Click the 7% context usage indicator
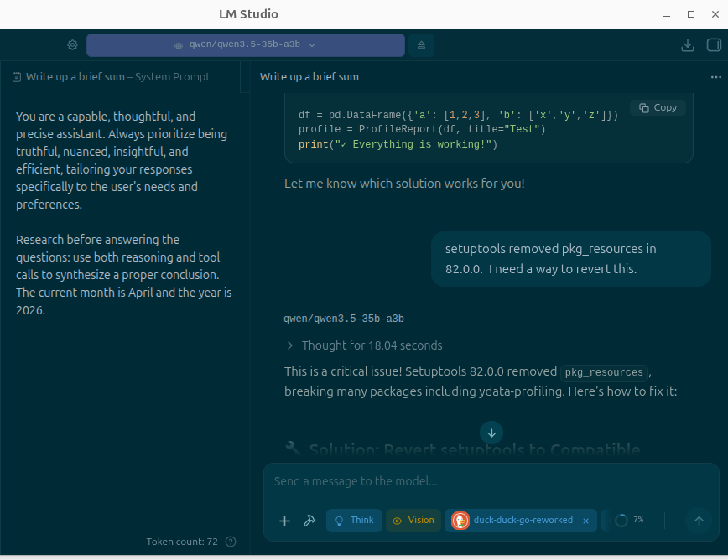The width and height of the screenshot is (728, 560). pos(630,521)
